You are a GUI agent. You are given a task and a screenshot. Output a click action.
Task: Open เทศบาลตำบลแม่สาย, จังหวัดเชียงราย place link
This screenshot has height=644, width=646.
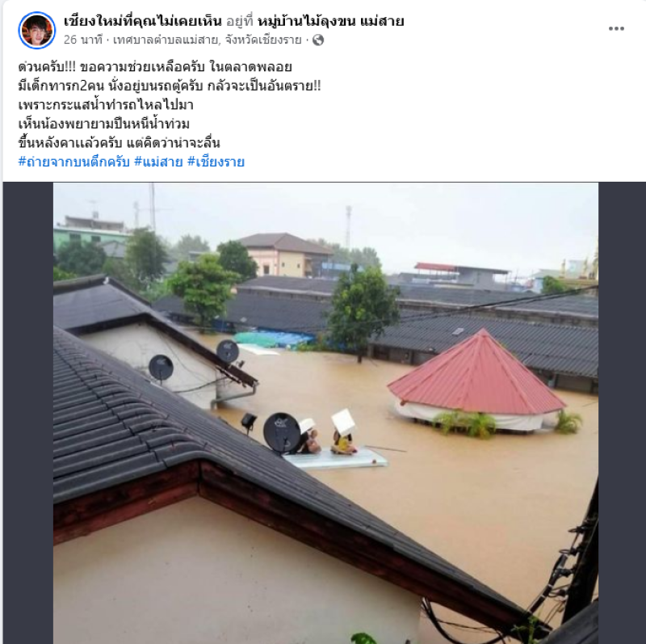point(208,40)
